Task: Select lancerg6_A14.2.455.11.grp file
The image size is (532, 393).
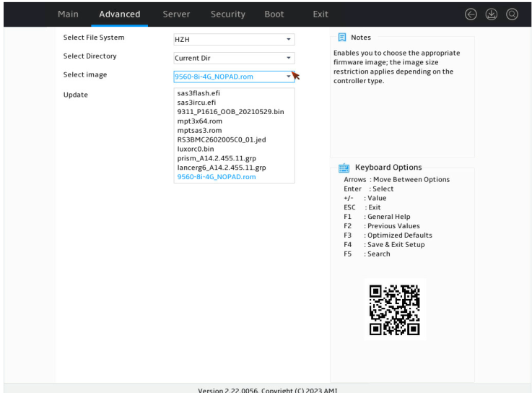Action: [222, 168]
